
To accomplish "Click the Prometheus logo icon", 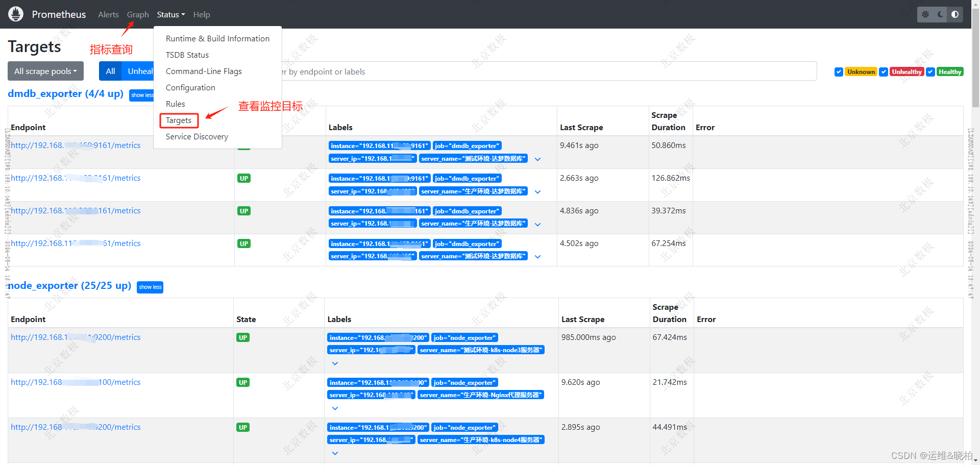I will click(x=15, y=14).
